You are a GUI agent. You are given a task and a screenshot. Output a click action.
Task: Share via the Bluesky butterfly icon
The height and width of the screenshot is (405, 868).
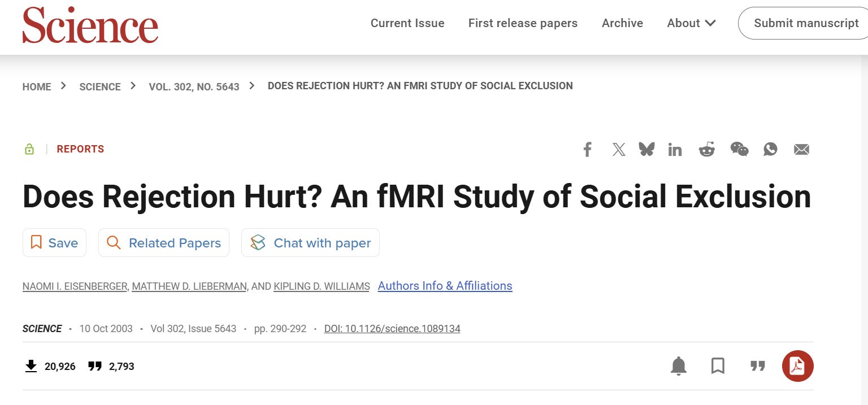(646, 149)
